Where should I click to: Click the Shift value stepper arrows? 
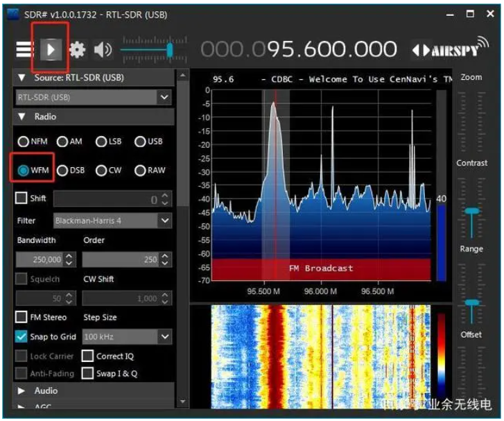tap(164, 199)
